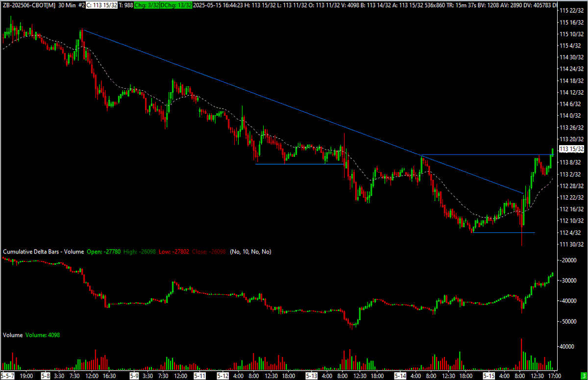Click the highlighted C: 113 15/32 close value in the header
Image resolution: width=588 pixels, height=380 pixels.
102,5
